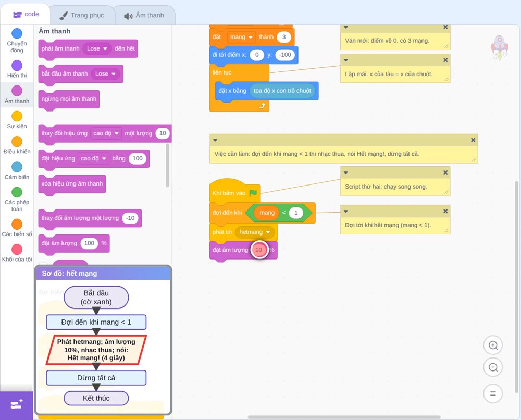Choose the Cảm biến block category
Viewport: 521px width, 420px height.
click(x=17, y=171)
